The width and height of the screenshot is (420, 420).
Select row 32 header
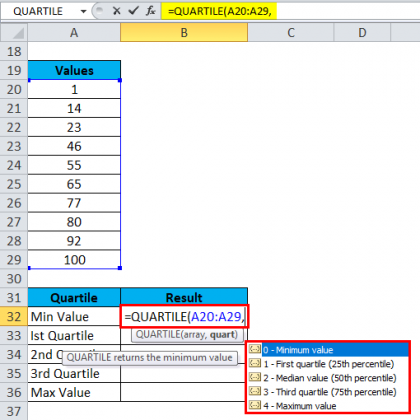pos(14,317)
